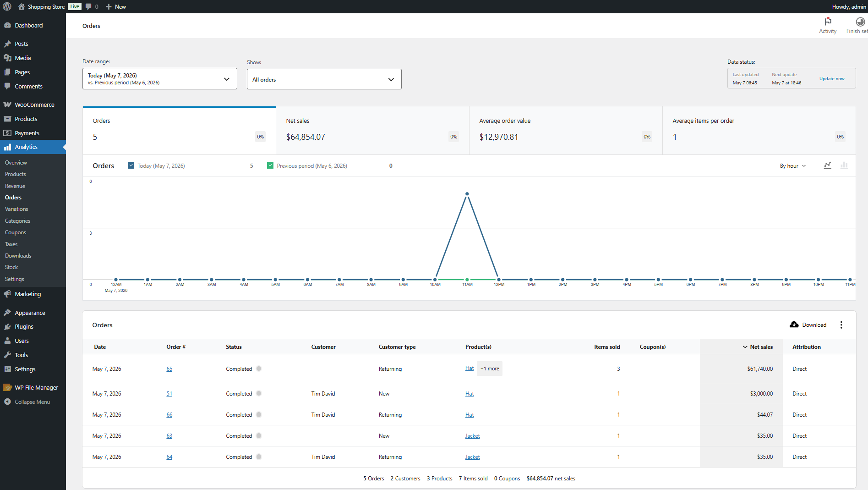Click the Update now link
Screen dimensions: 868x490
(x=832, y=79)
